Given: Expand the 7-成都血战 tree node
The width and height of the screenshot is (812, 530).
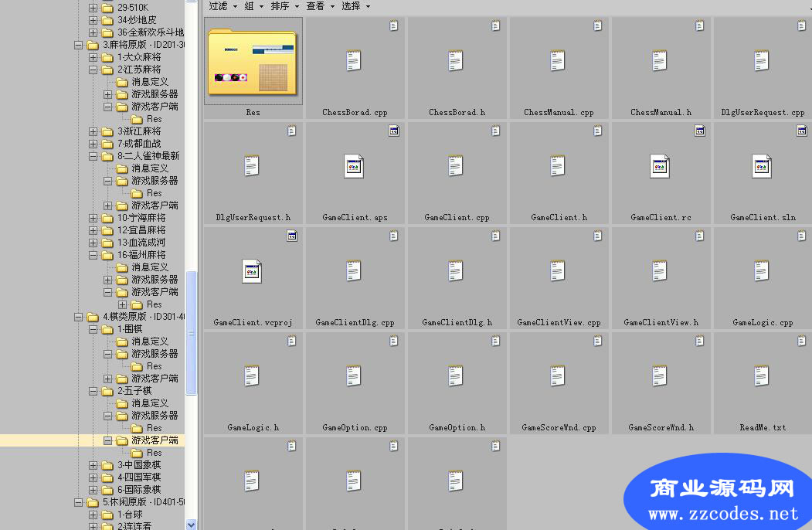Looking at the screenshot, I should tap(93, 144).
